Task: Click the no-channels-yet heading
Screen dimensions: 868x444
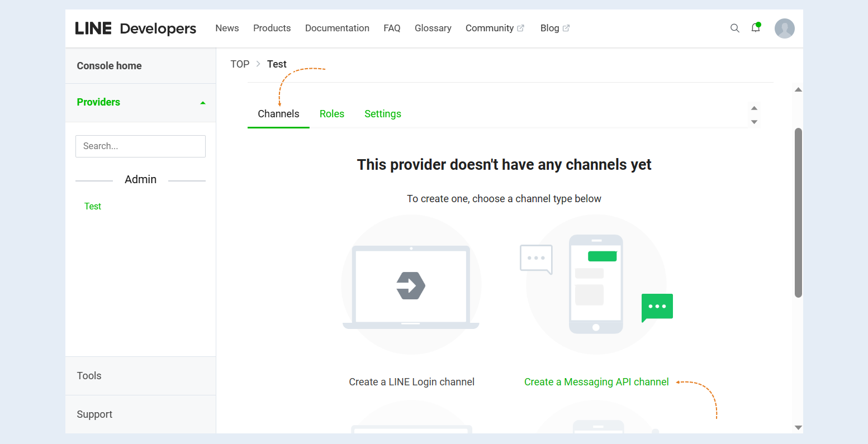Action: pos(504,165)
